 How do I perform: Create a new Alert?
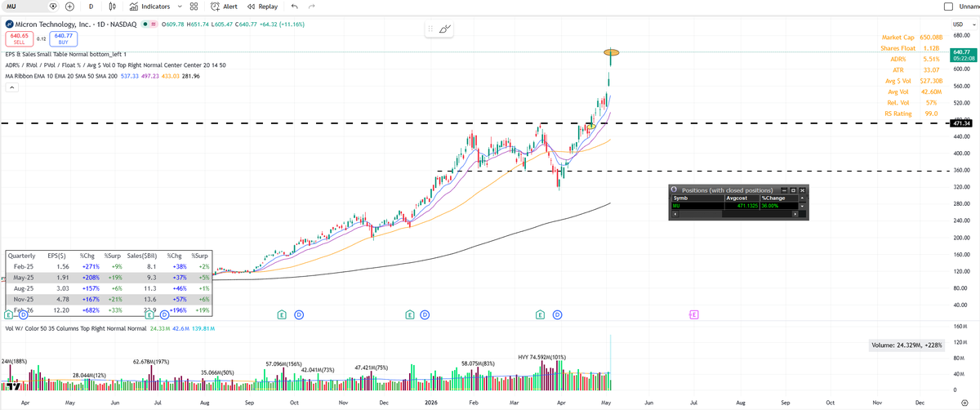(x=224, y=7)
